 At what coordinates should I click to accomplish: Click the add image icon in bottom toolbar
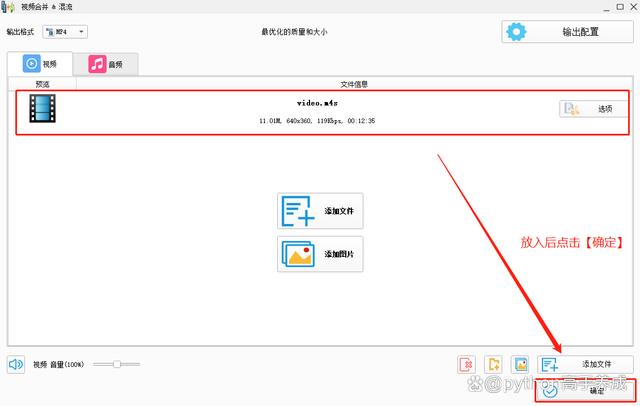[x=520, y=364]
